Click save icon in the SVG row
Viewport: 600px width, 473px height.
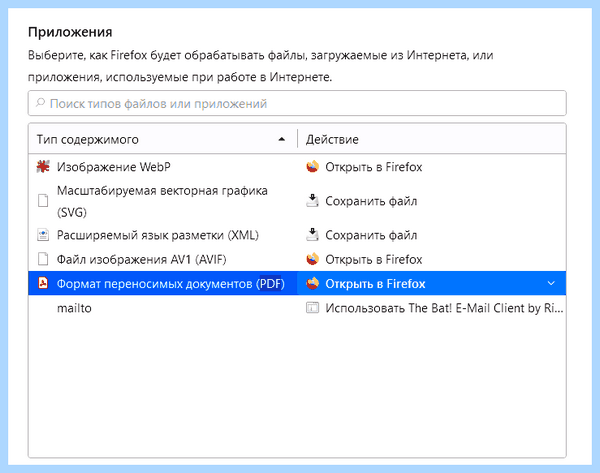click(x=312, y=201)
